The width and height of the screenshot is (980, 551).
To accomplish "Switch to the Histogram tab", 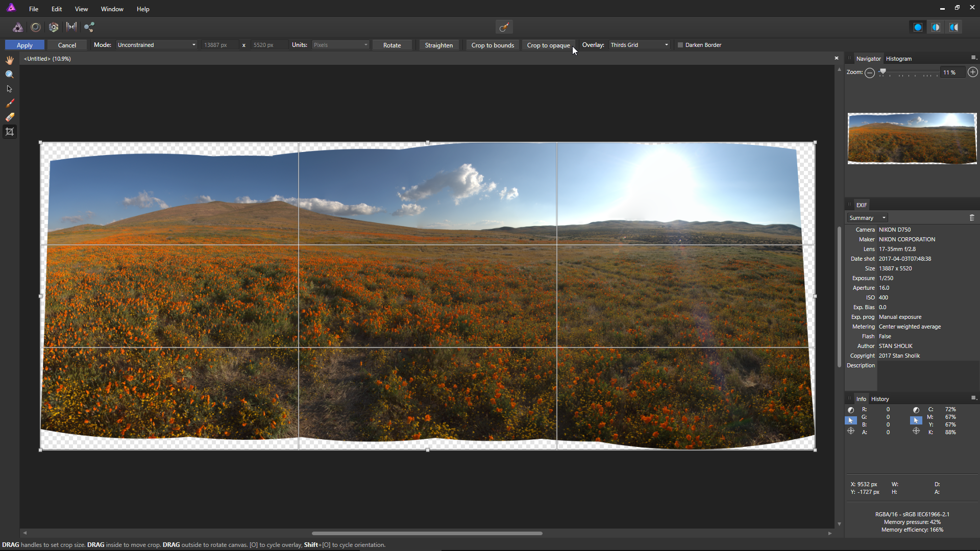I will 898,59.
